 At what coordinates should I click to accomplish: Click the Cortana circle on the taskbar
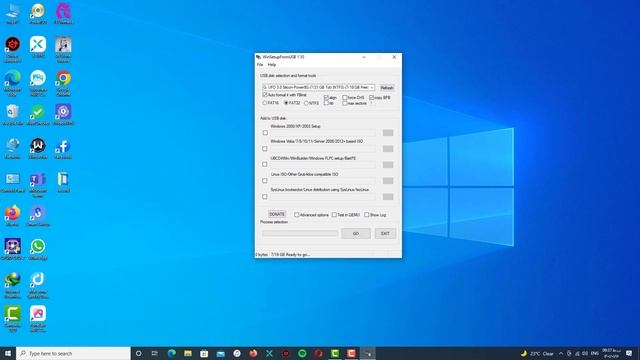[x=138, y=353]
